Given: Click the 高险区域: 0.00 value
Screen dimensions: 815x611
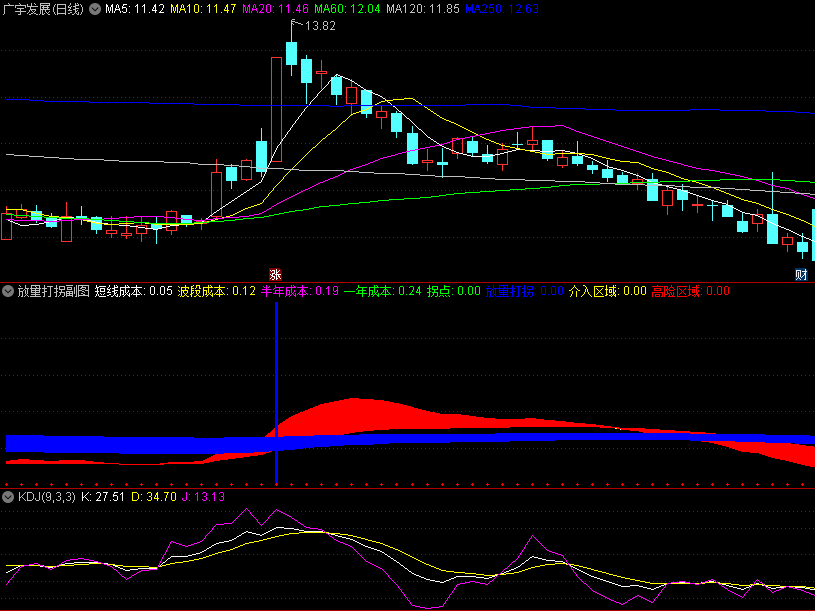Looking at the screenshot, I should [x=691, y=291].
